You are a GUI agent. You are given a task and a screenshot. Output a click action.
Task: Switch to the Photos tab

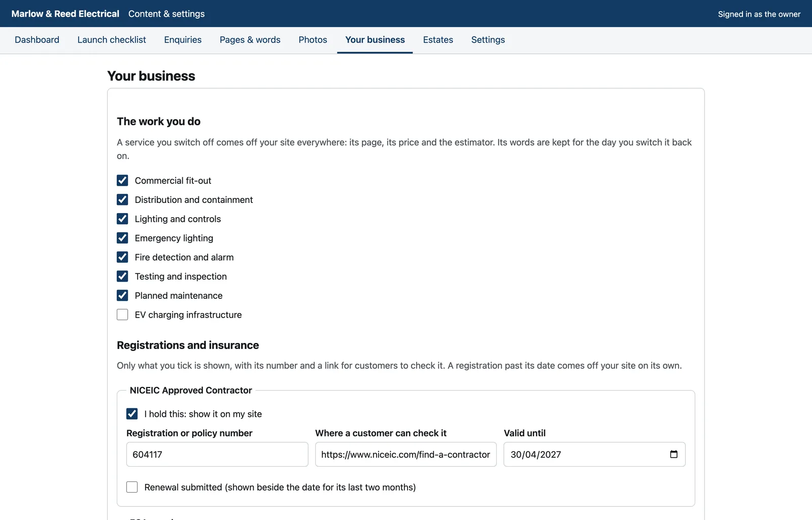tap(313, 40)
